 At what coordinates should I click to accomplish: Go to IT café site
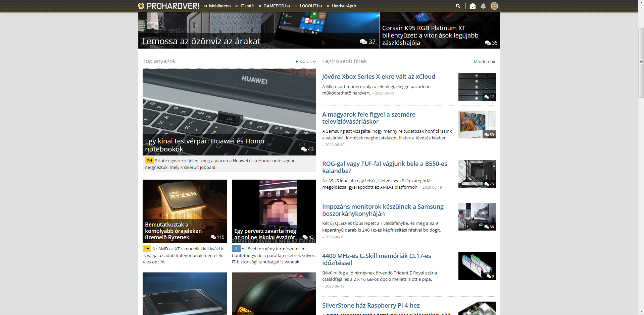pyautogui.click(x=245, y=6)
